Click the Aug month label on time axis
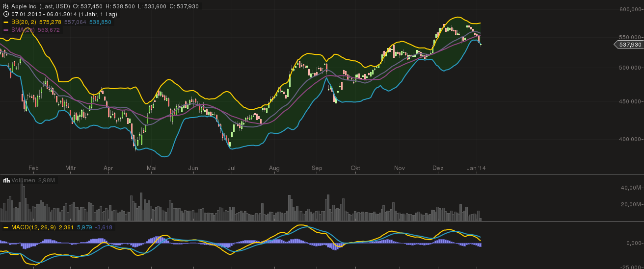Screen dimensions: 644x269 [x=274, y=168]
